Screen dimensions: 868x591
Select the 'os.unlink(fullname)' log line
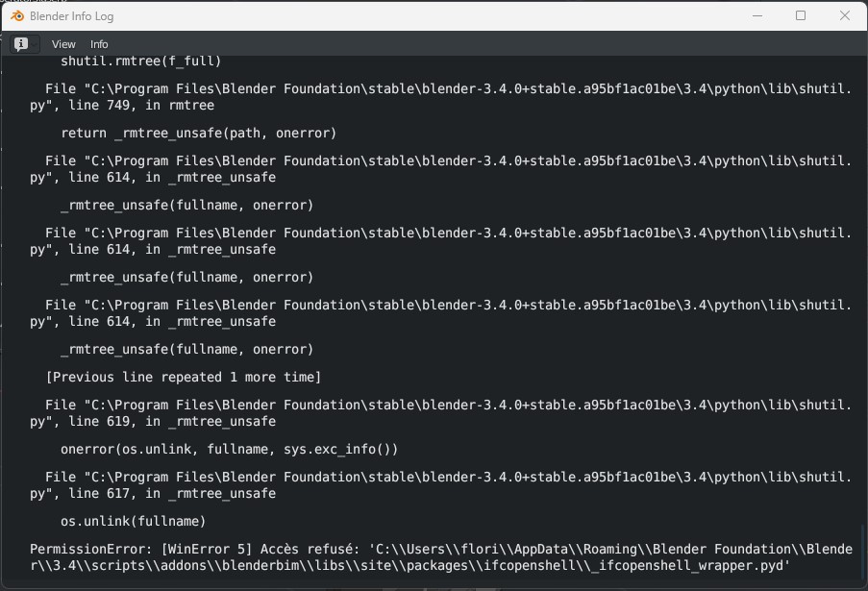pyautogui.click(x=134, y=521)
